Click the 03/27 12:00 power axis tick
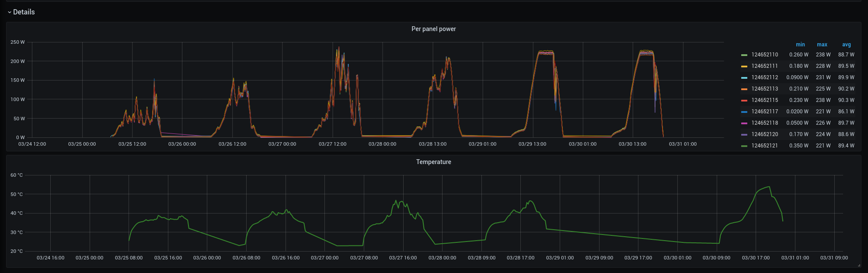868x273 pixels. tap(332, 144)
